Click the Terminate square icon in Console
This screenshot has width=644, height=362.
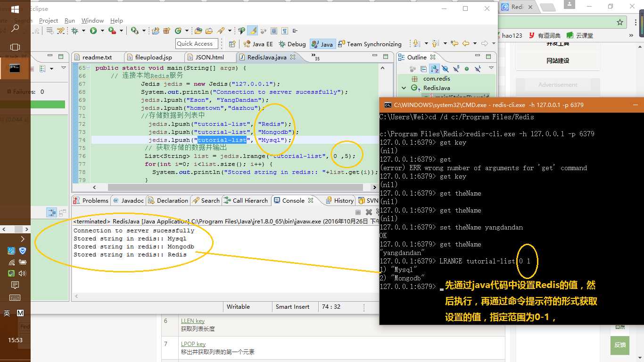pyautogui.click(x=358, y=213)
